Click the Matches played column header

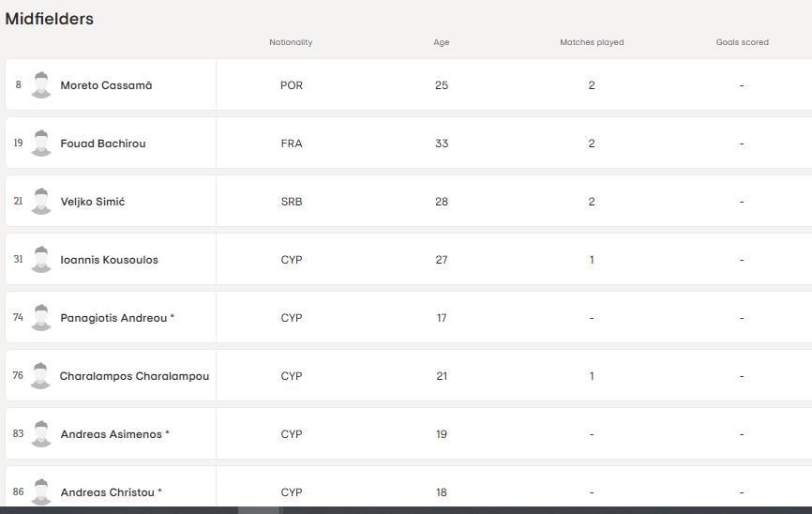pyautogui.click(x=592, y=42)
